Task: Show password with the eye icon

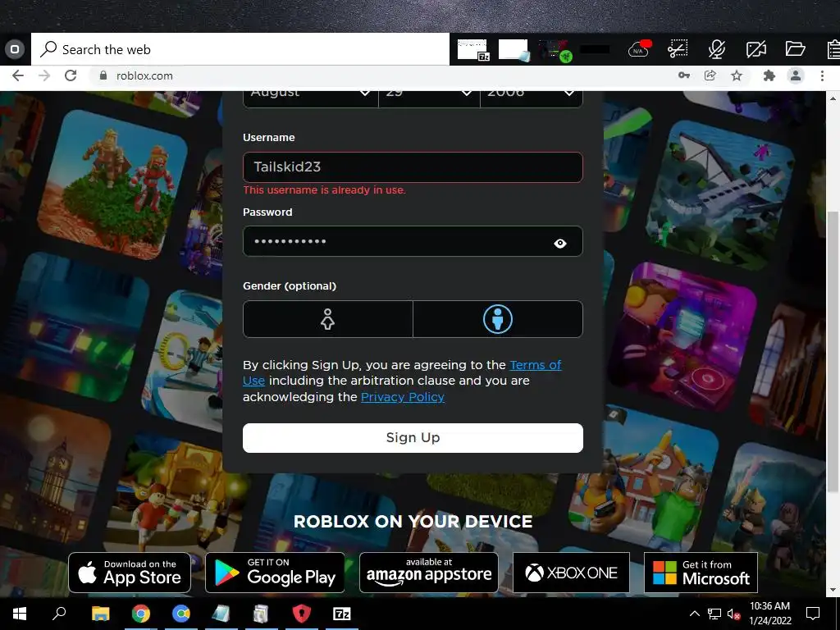Action: [x=559, y=243]
